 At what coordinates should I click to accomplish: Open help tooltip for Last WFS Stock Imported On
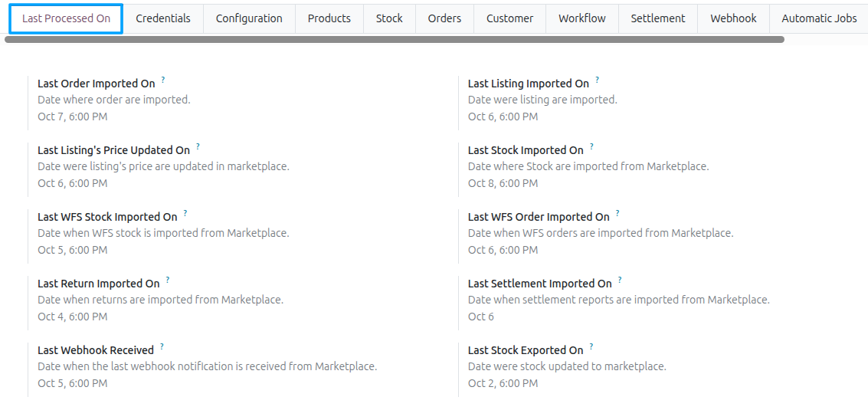tap(185, 213)
